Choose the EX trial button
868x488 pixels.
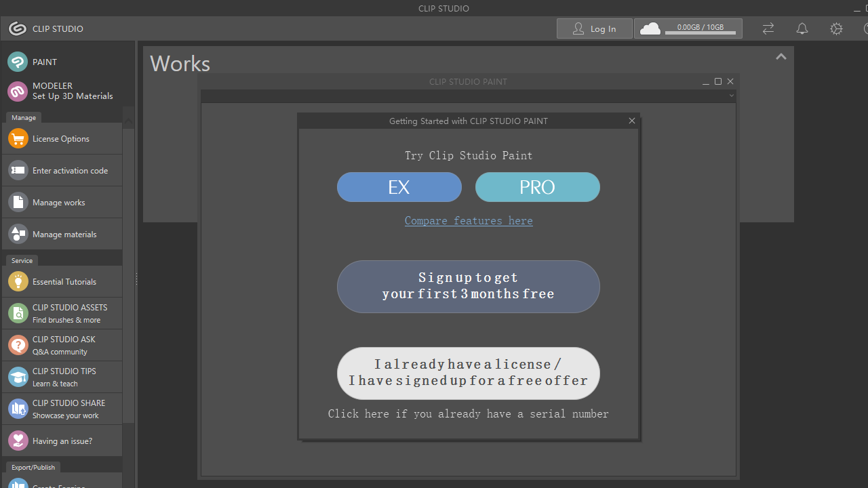tap(399, 187)
